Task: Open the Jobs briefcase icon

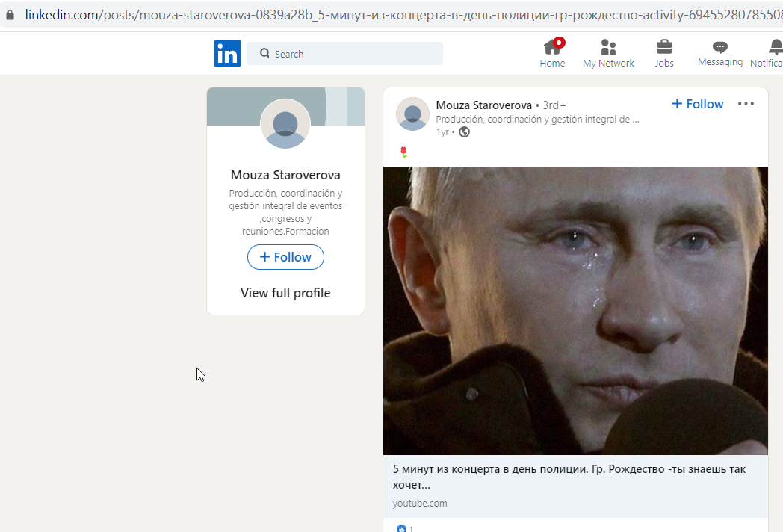Action: click(x=664, y=47)
